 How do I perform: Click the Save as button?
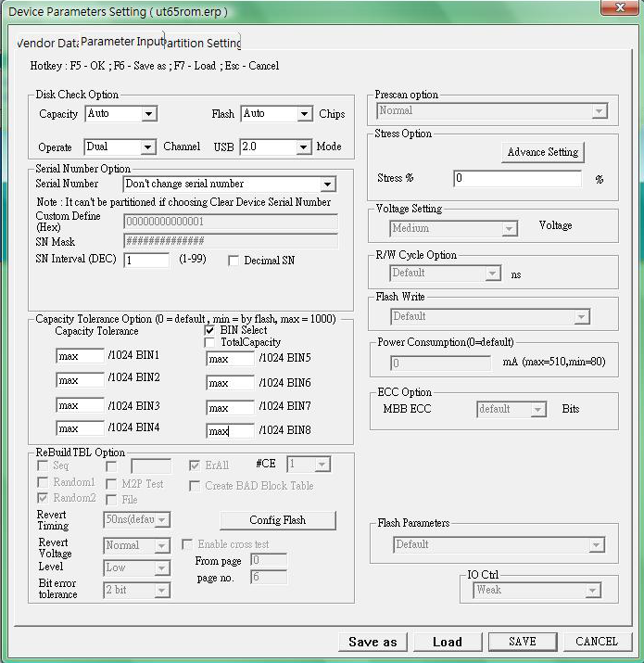[373, 642]
